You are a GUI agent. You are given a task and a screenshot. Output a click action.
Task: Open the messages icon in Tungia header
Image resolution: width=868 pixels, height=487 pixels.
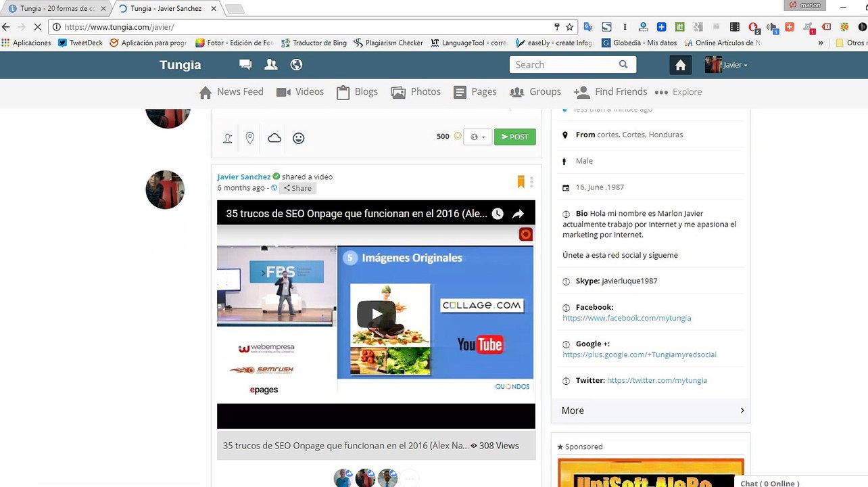click(x=245, y=65)
